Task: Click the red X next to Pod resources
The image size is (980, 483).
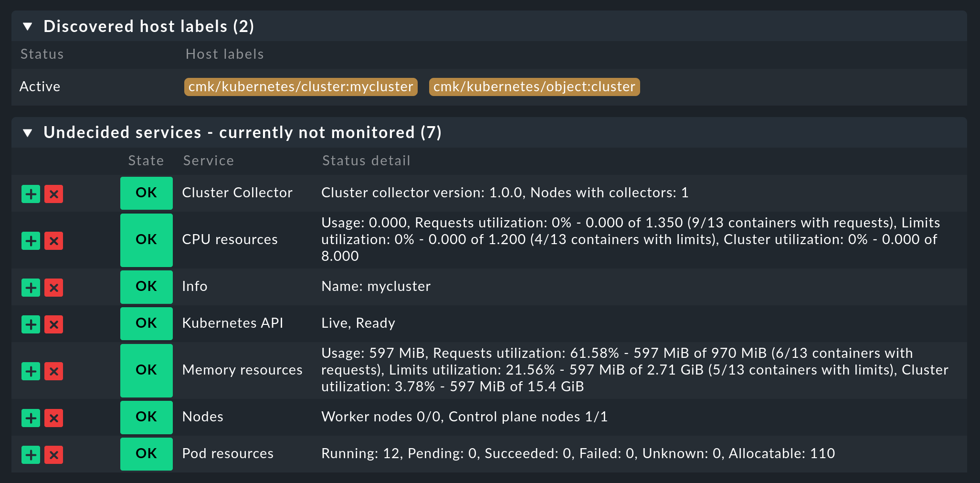Action: point(53,454)
